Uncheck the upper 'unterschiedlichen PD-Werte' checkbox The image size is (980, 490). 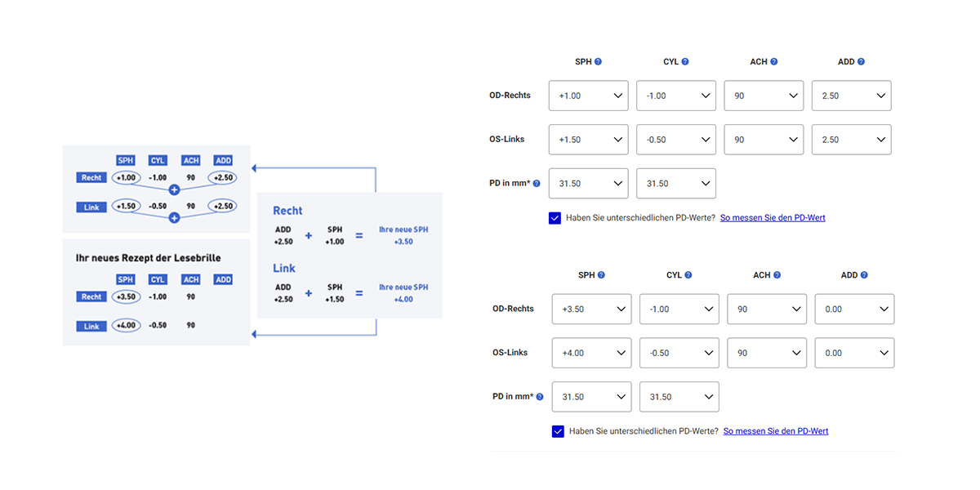point(555,218)
